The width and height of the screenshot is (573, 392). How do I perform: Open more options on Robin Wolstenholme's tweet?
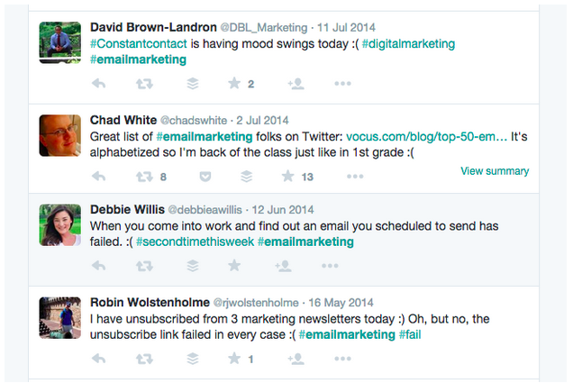point(342,359)
